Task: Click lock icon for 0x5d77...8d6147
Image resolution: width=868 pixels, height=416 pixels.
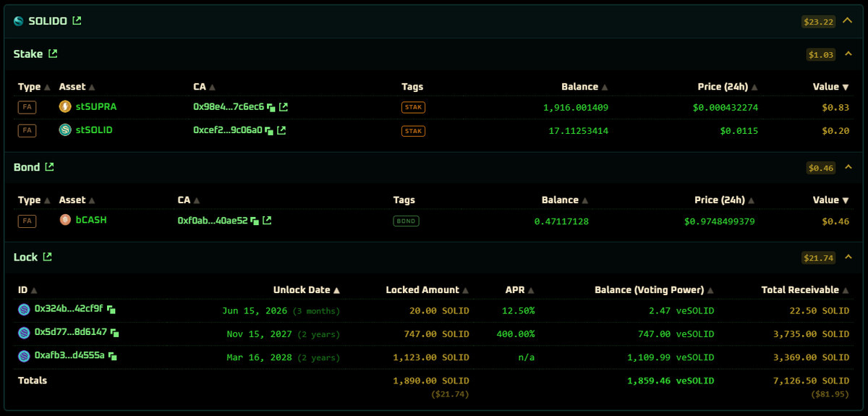Action: click(24, 333)
